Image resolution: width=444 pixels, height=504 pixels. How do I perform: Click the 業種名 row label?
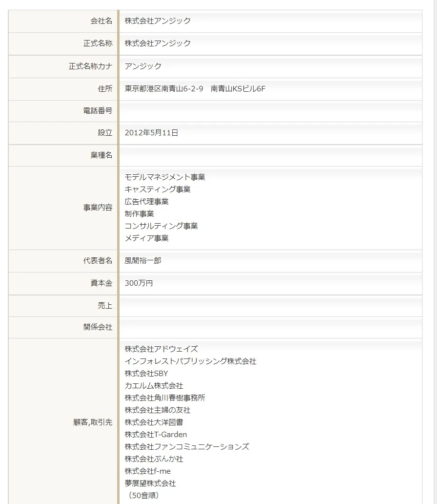101,155
